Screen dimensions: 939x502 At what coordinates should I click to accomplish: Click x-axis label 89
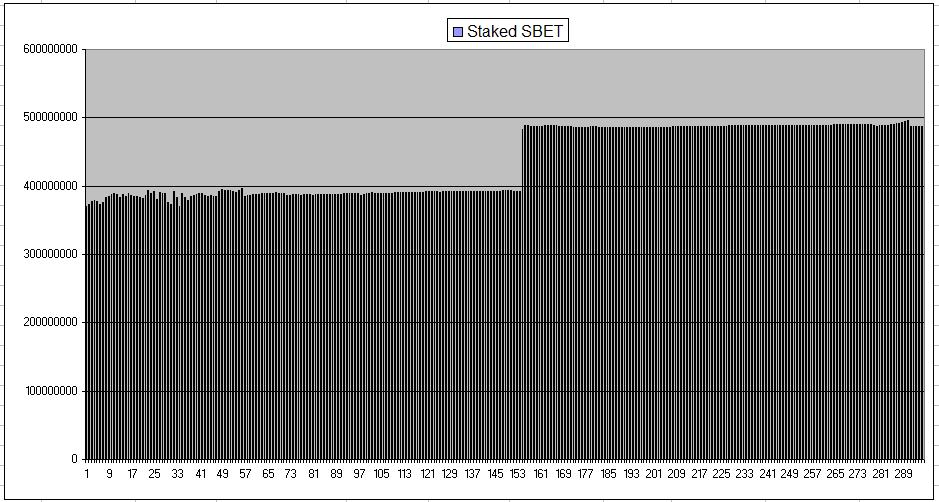[336, 474]
